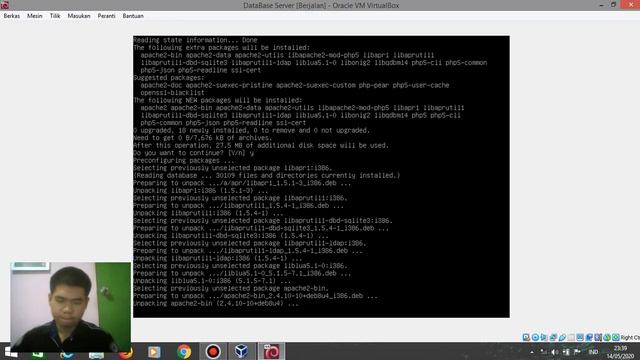The image size is (640, 360).
Task: Click the 'Preconfiguring packages ...' line
Action: coord(184,160)
